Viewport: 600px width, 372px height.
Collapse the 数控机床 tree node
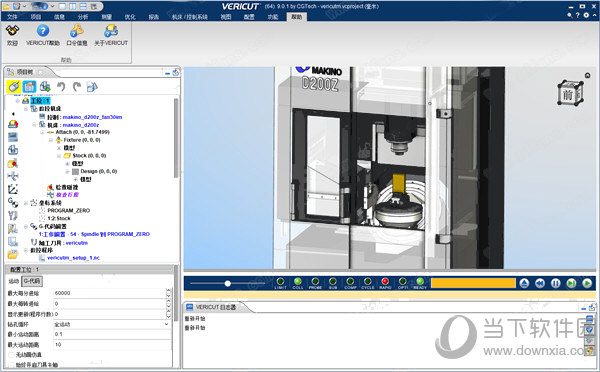(x=26, y=109)
